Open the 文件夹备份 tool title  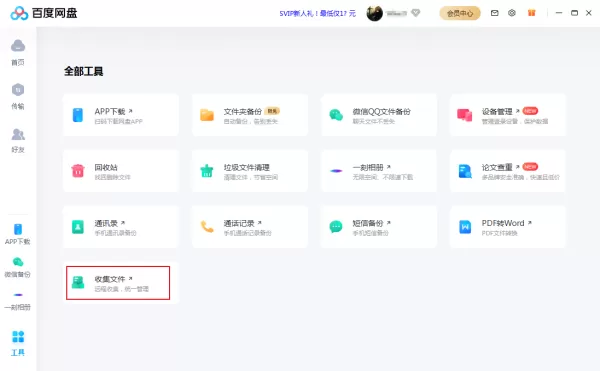click(x=243, y=111)
